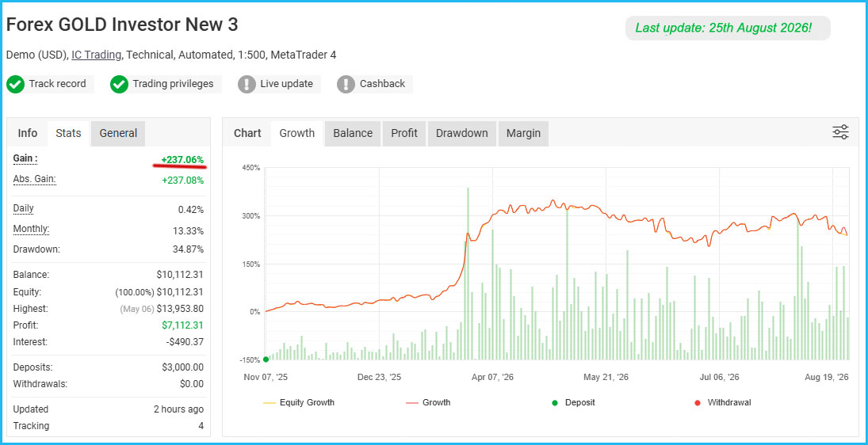Switch to the Growth chart tab
Image resolution: width=868 pixels, height=445 pixels.
pyautogui.click(x=296, y=133)
